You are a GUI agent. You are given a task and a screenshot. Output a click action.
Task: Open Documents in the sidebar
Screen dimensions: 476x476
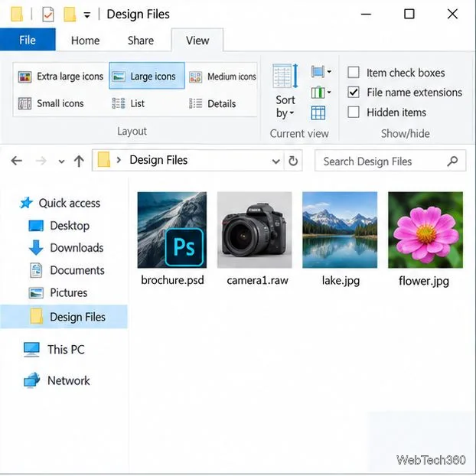pyautogui.click(x=67, y=270)
